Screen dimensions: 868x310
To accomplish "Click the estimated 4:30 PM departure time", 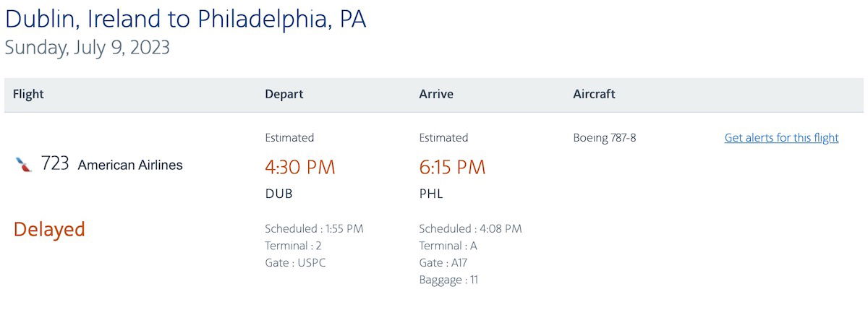I will pos(300,167).
